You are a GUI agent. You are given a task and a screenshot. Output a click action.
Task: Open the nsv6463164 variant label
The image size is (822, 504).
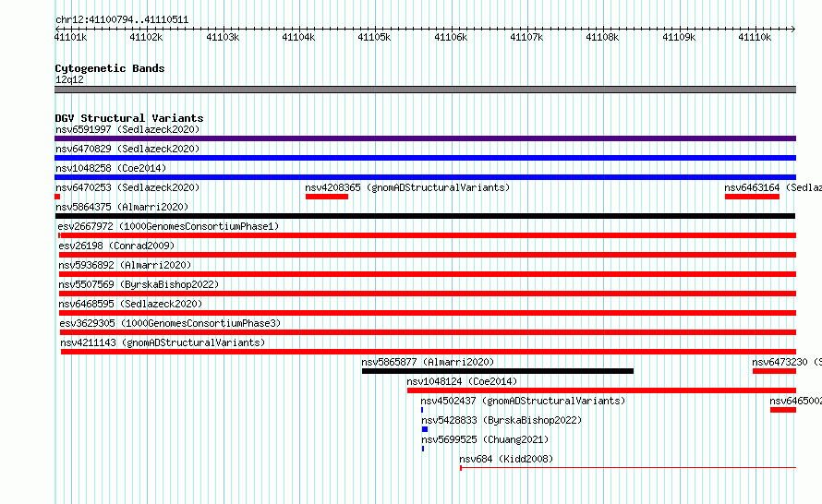click(x=773, y=187)
